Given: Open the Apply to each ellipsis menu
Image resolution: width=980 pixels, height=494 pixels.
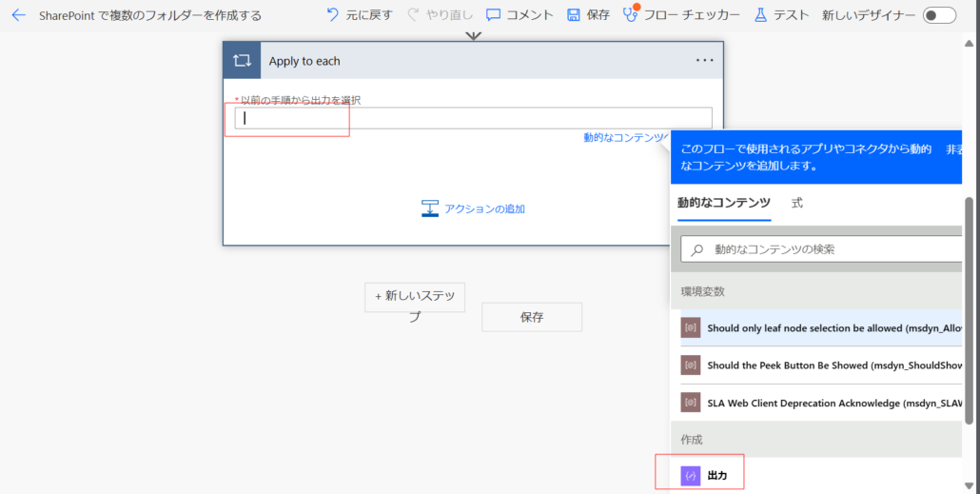Looking at the screenshot, I should 704,60.
